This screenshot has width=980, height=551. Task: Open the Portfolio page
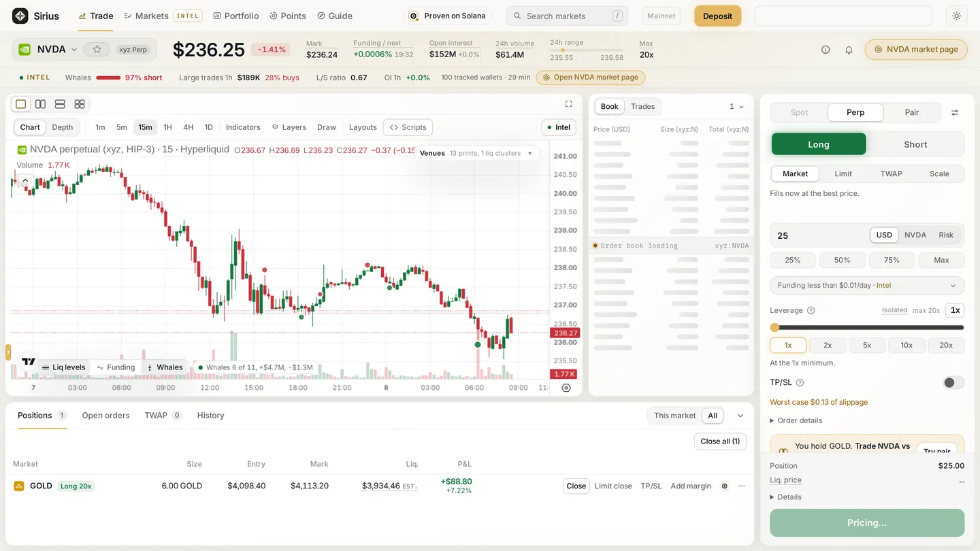click(x=235, y=16)
